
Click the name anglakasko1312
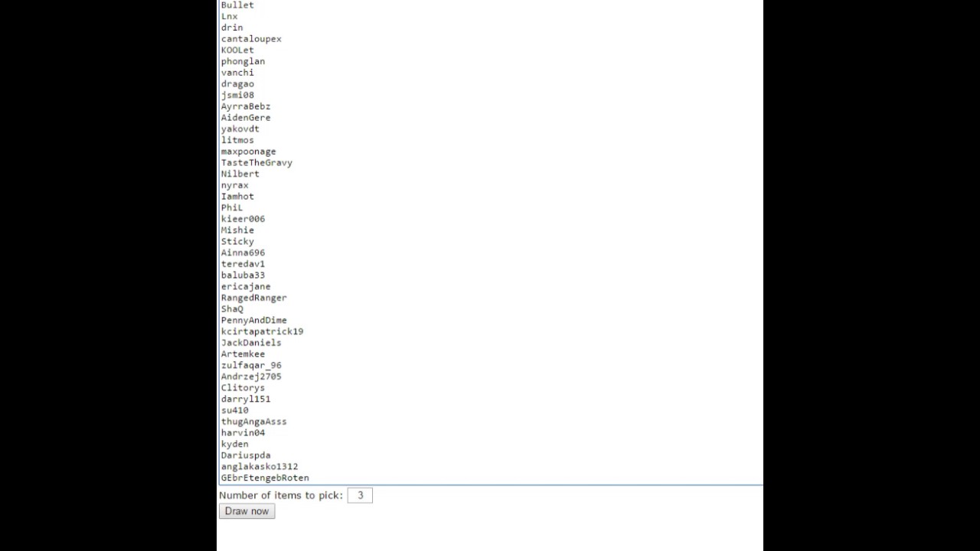coord(260,466)
